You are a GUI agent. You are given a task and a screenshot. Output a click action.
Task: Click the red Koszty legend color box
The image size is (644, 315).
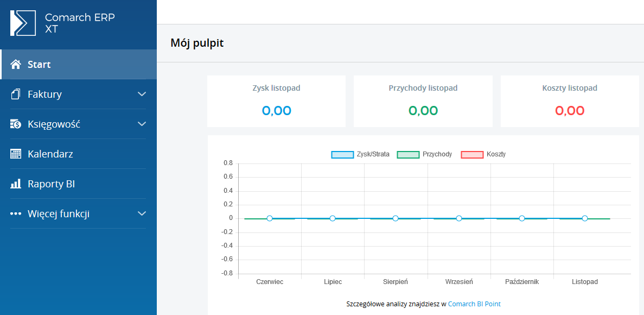click(473, 155)
